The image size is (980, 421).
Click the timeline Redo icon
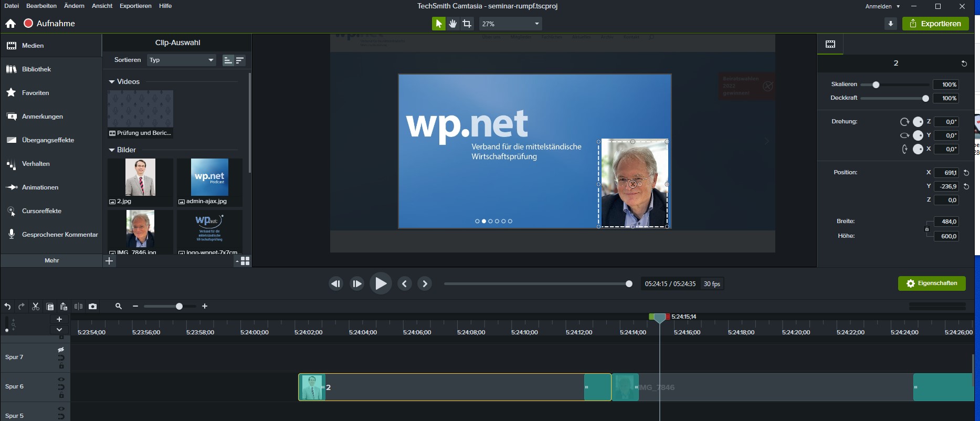point(22,307)
